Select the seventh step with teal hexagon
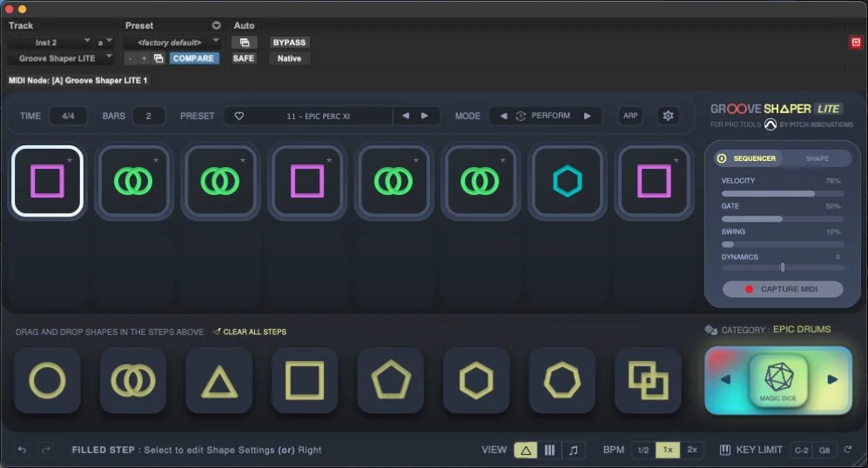This screenshot has height=468, width=868. pos(568,181)
